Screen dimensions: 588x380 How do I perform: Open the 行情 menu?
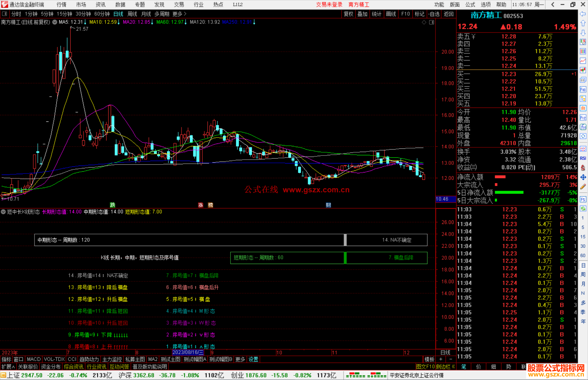(62, 5)
